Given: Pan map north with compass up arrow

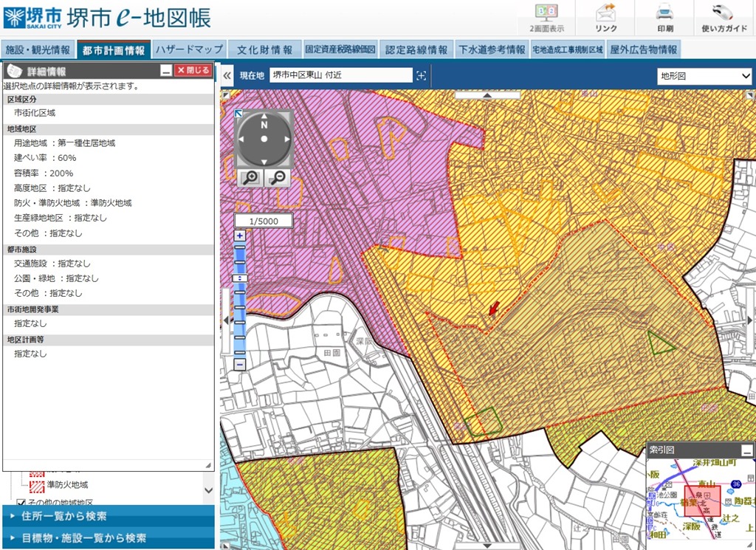Looking at the screenshot, I should [x=264, y=116].
